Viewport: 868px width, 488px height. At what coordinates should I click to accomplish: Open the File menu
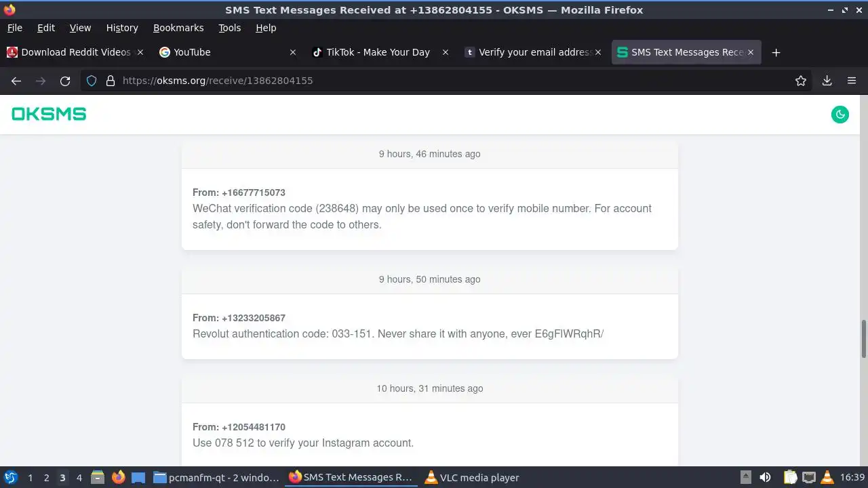click(x=15, y=28)
